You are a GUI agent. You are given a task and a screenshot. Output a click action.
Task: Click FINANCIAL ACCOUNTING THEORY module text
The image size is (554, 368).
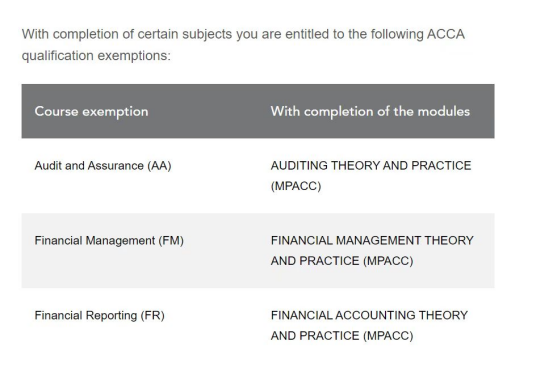(x=369, y=315)
